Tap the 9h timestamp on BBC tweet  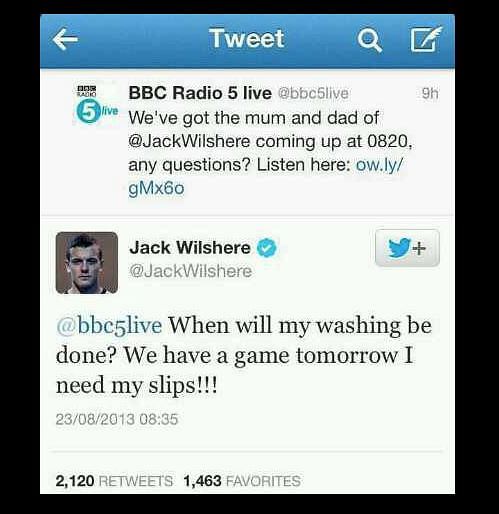pyautogui.click(x=430, y=94)
